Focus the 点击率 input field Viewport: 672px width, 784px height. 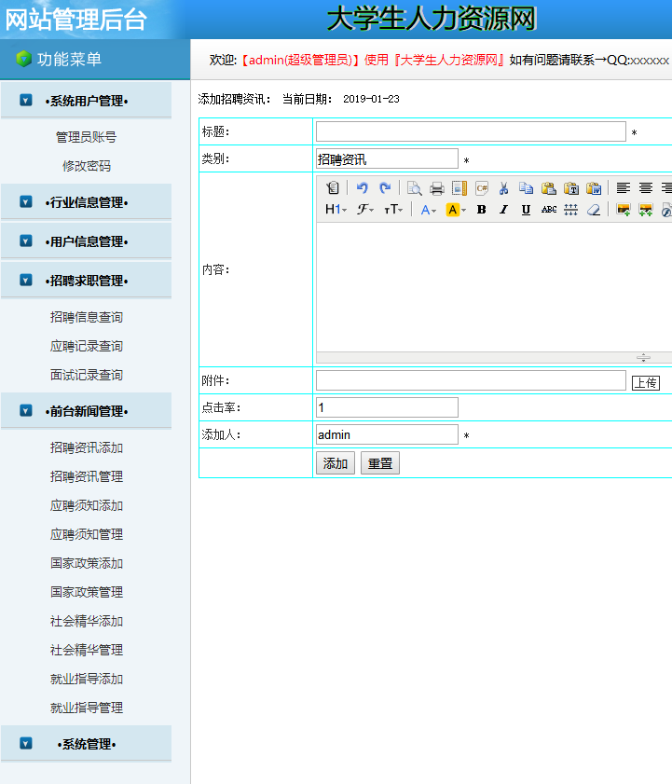coord(387,407)
